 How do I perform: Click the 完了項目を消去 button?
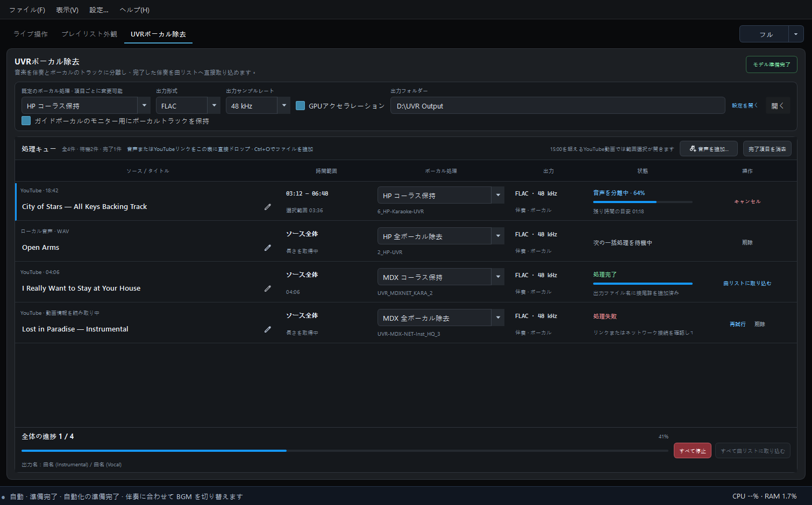(767, 149)
